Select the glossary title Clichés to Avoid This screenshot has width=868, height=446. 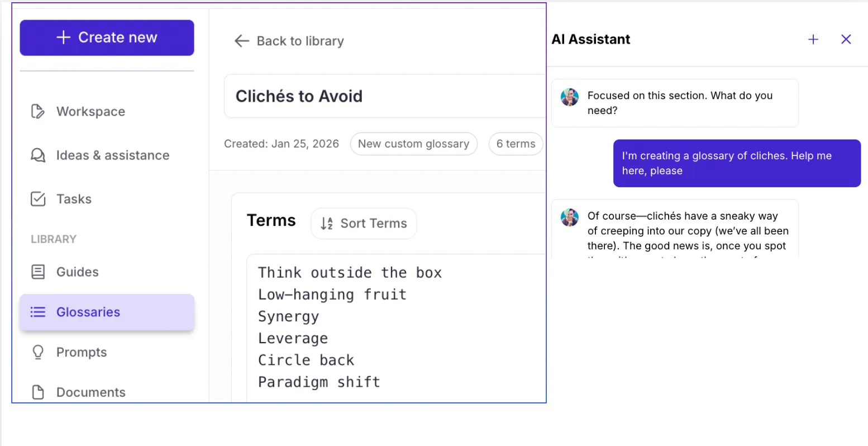[x=299, y=96]
